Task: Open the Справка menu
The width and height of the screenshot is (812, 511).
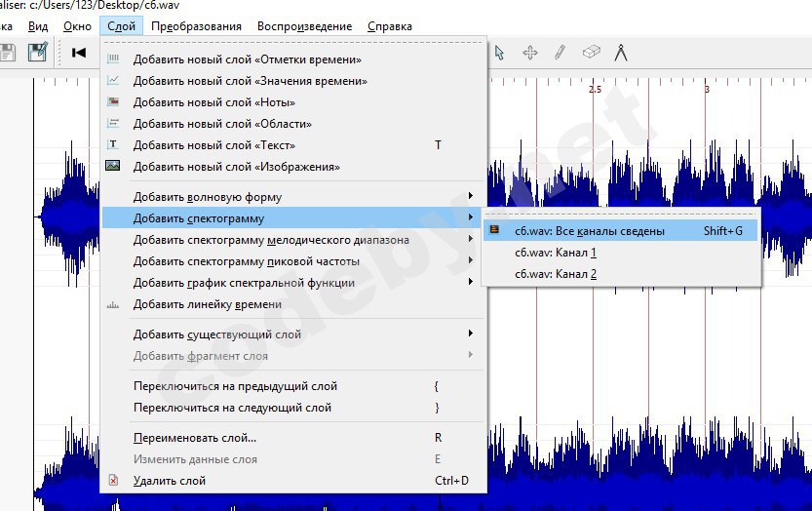Action: click(390, 26)
